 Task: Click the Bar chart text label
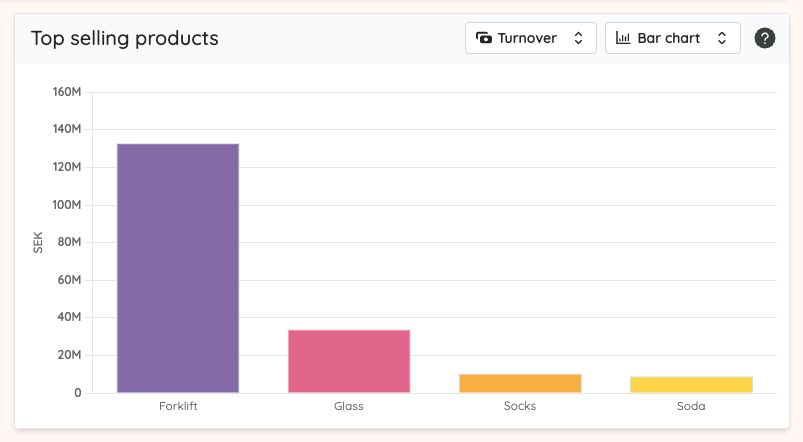[669, 38]
